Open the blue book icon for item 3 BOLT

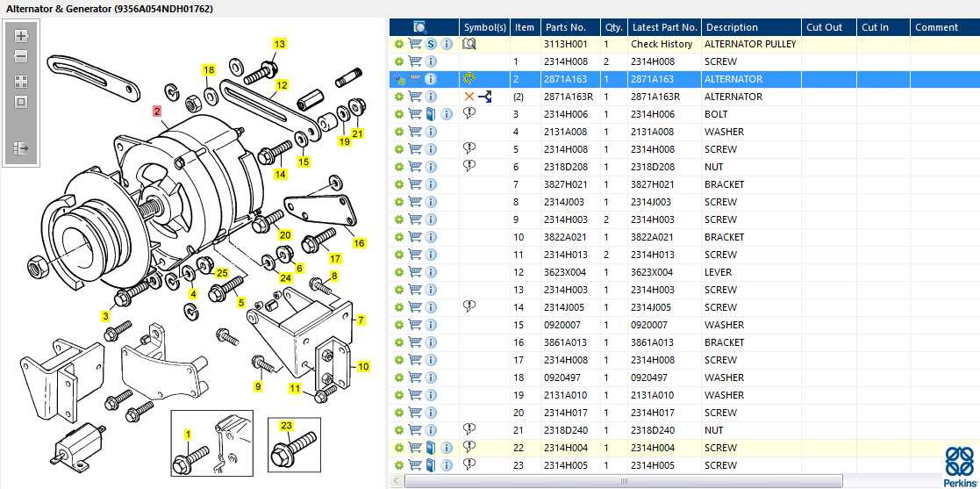coord(431,114)
